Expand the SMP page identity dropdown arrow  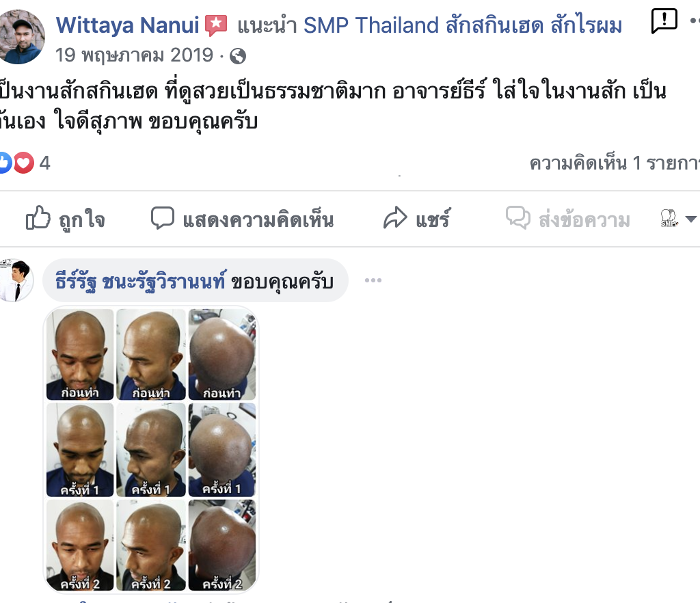click(x=690, y=219)
